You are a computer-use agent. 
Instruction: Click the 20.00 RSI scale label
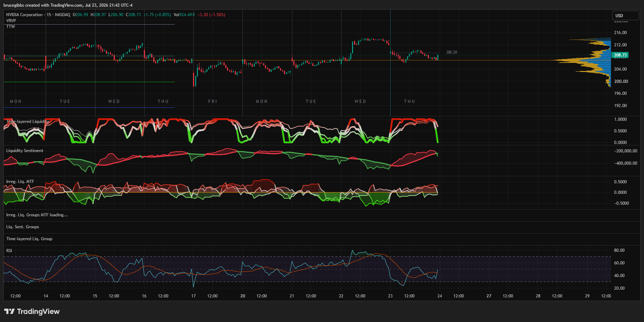point(619,288)
